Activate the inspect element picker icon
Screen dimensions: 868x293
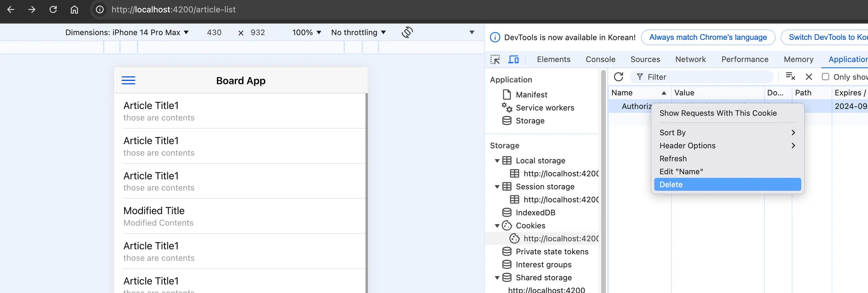pyautogui.click(x=495, y=59)
